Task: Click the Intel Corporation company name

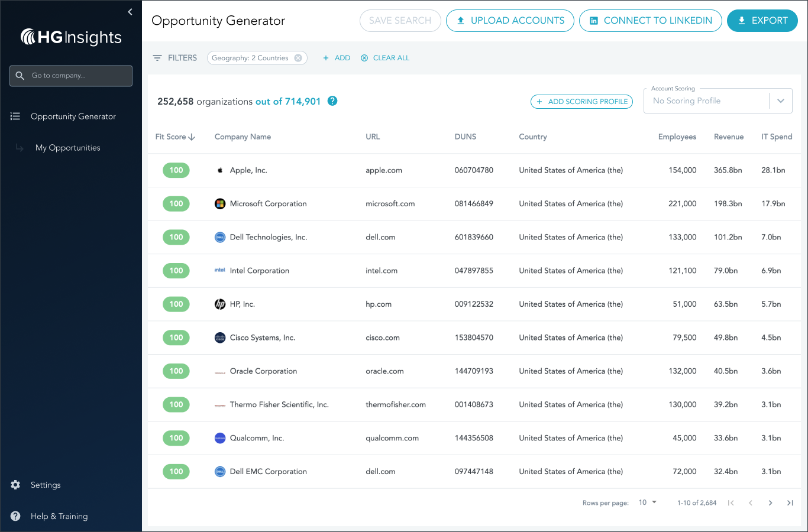Action: pyautogui.click(x=260, y=271)
